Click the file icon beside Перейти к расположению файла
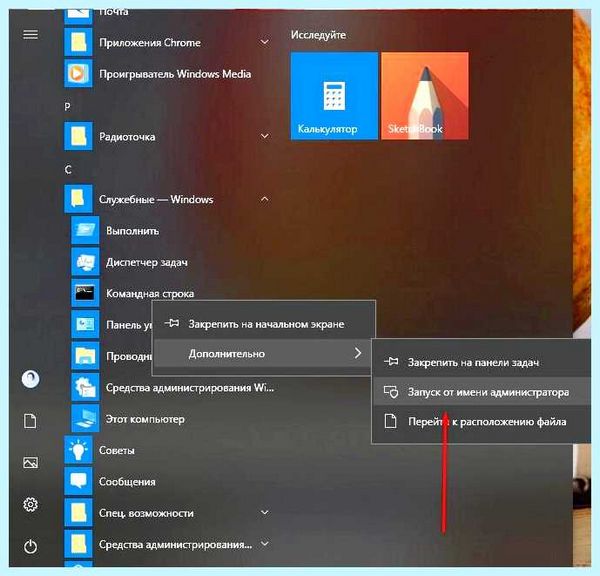The image size is (600, 576). [x=390, y=421]
